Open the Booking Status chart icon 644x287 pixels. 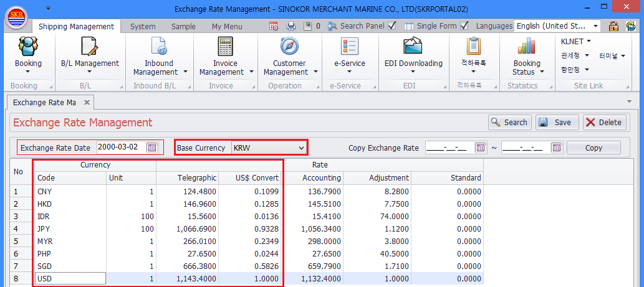pyautogui.click(x=527, y=45)
